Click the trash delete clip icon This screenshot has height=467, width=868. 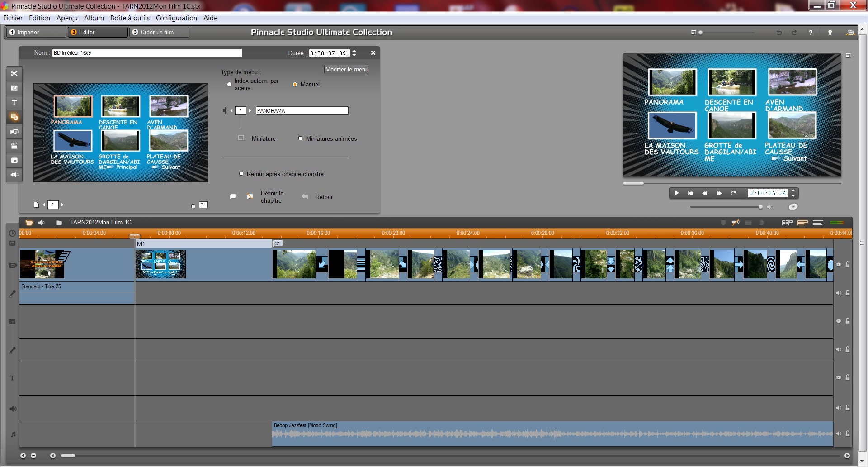761,223
